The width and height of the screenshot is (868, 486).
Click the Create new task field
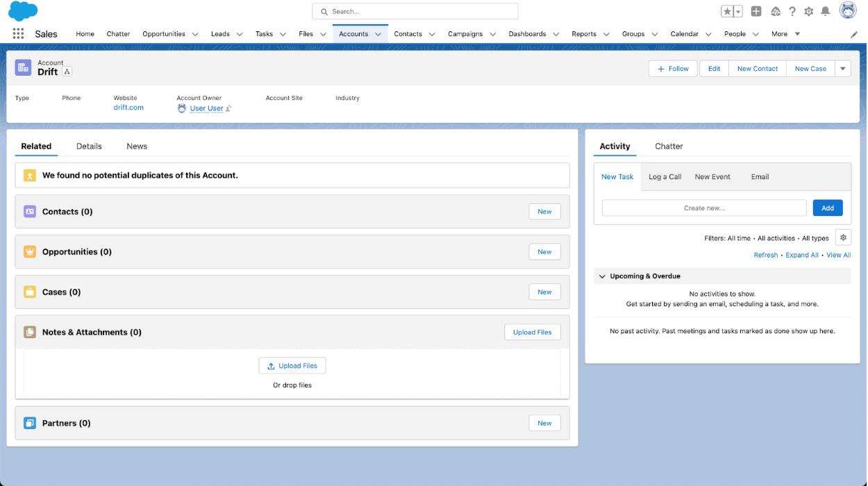704,208
